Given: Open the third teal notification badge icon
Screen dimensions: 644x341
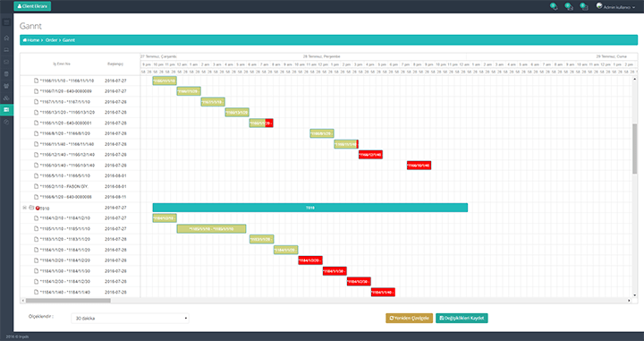Looking at the screenshot, I should pos(583,6).
